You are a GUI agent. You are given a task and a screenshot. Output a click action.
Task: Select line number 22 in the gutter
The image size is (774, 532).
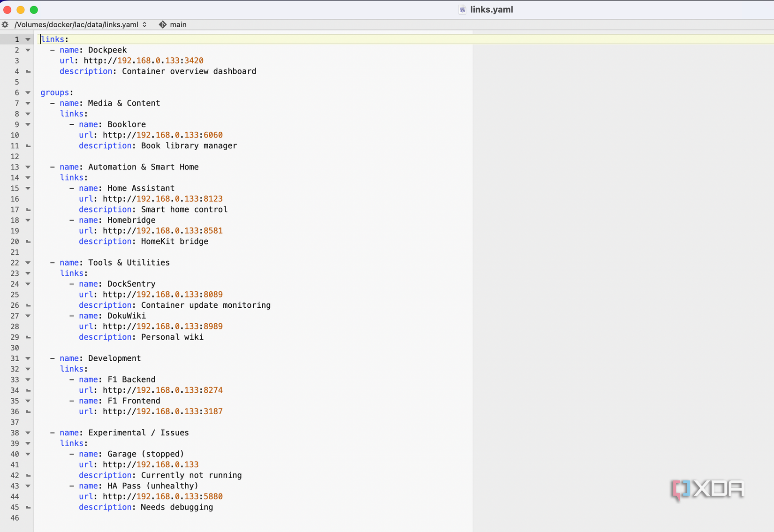point(15,263)
